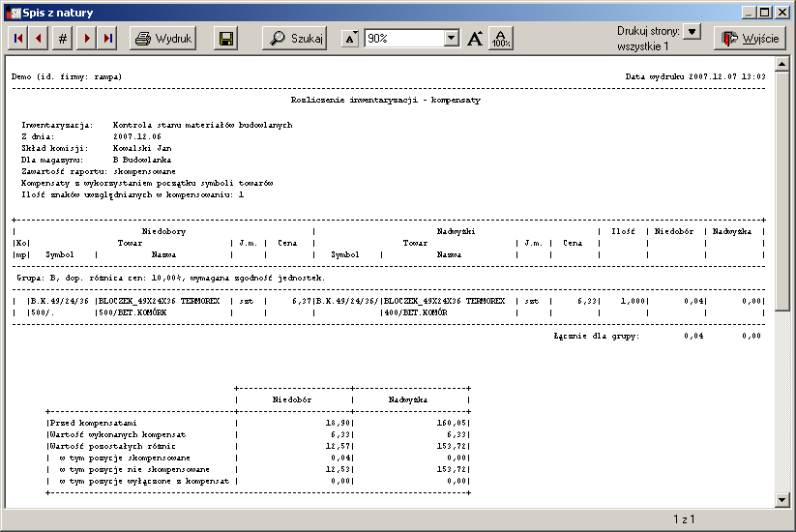The width and height of the screenshot is (796, 532).
Task: Click 'Kontrola stanu materiałów budowlanych' text
Action: tap(202, 125)
